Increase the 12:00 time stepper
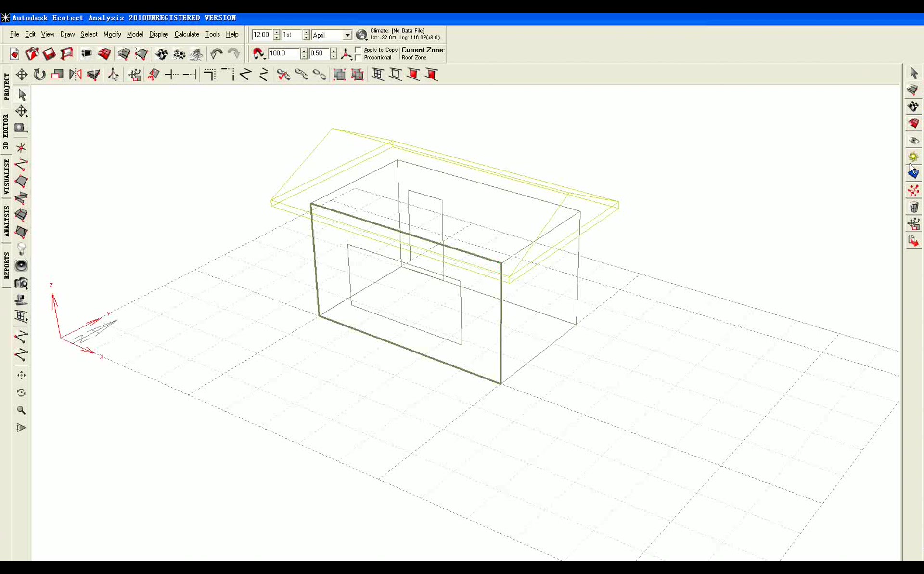 pos(276,32)
